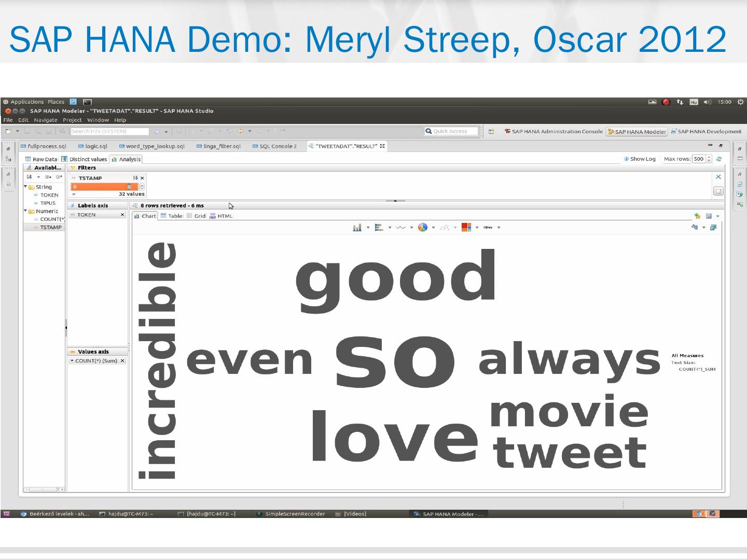Clear all filters with the blue X

(718, 177)
